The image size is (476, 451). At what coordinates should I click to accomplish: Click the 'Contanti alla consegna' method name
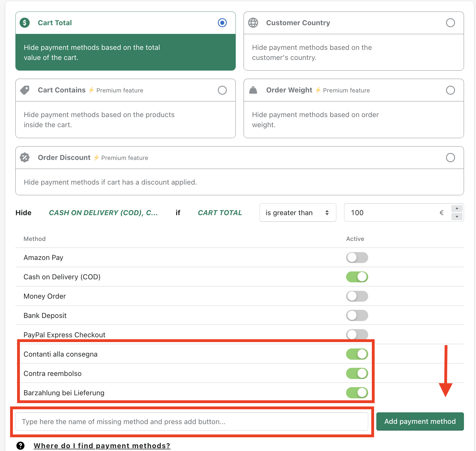coord(60,354)
